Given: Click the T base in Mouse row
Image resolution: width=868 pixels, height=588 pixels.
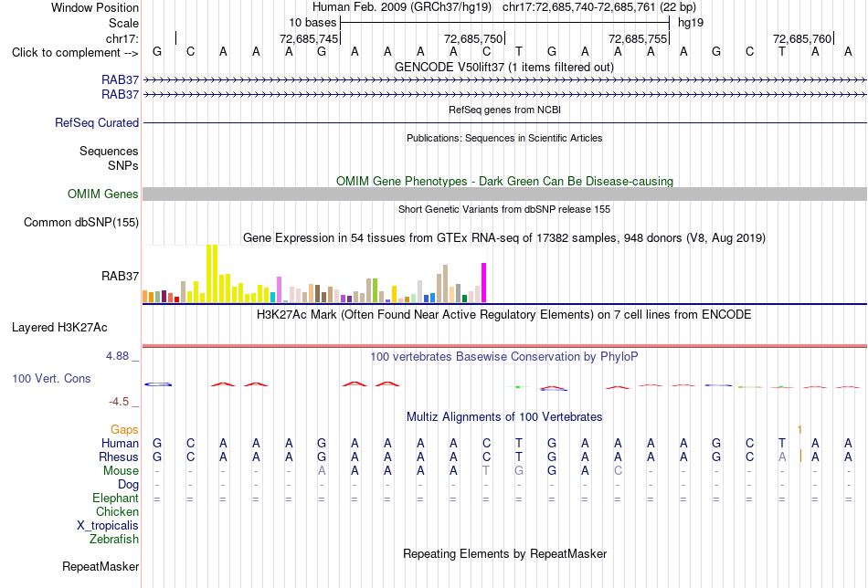Looking at the screenshot, I should coord(486,471).
